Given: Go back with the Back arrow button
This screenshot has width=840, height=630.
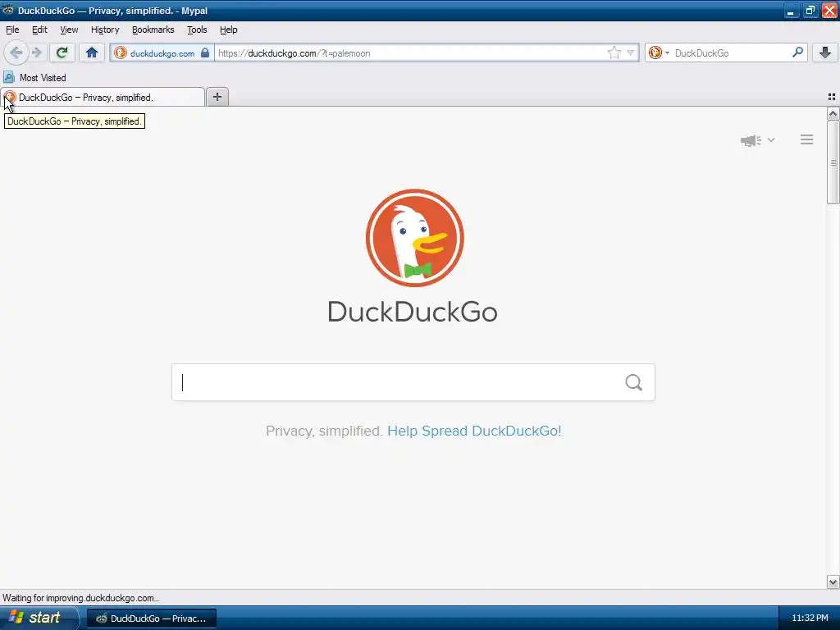Looking at the screenshot, I should coord(16,52).
